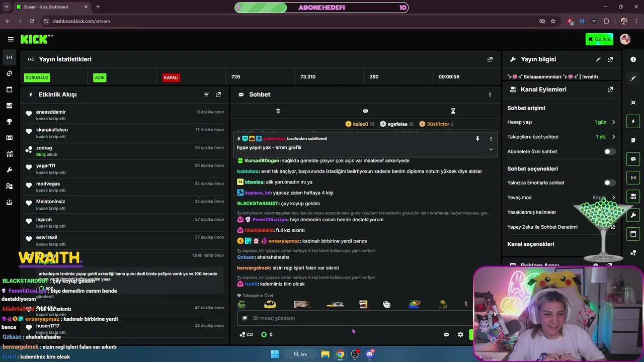
Task: Click the info icon in right sidebar
Action: coord(633,59)
